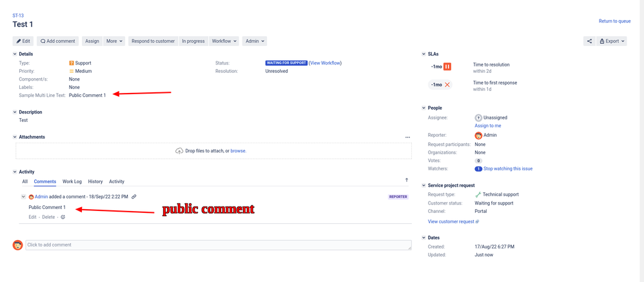Click Respond to customer button
The image size is (644, 282).
[x=153, y=41]
